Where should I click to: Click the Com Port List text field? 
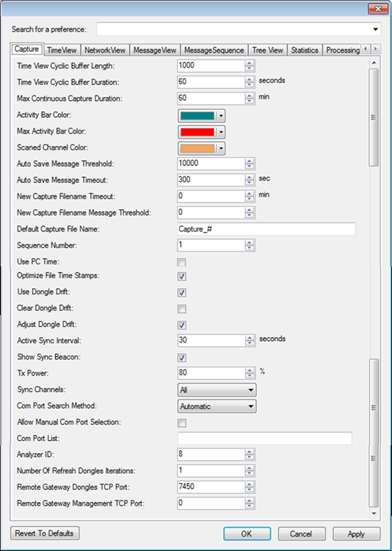coord(264,438)
